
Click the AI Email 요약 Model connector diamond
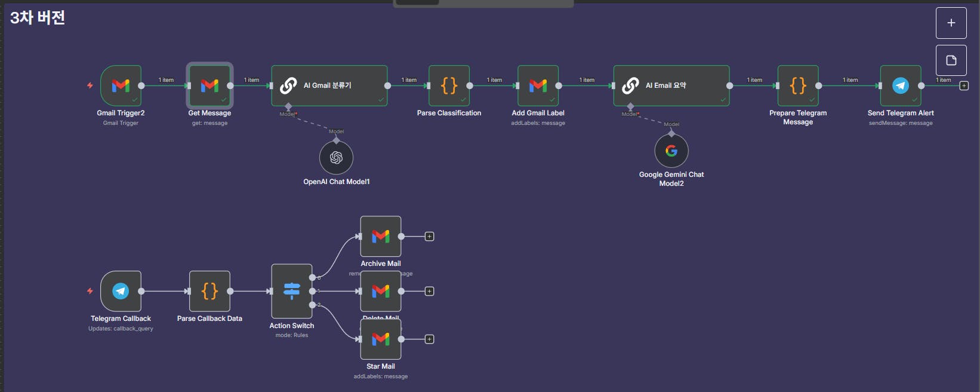pos(630,106)
